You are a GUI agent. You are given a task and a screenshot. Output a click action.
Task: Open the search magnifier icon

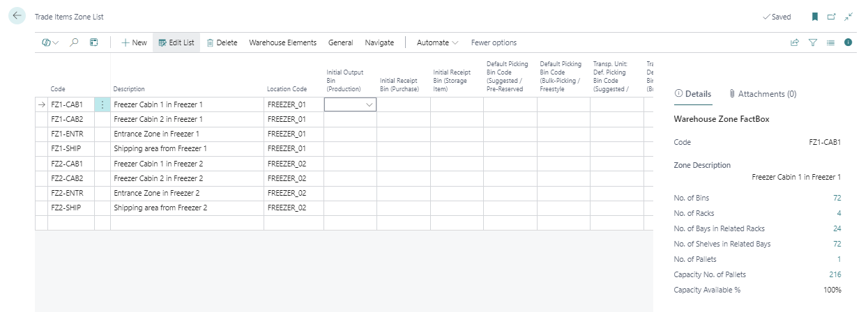(74, 42)
